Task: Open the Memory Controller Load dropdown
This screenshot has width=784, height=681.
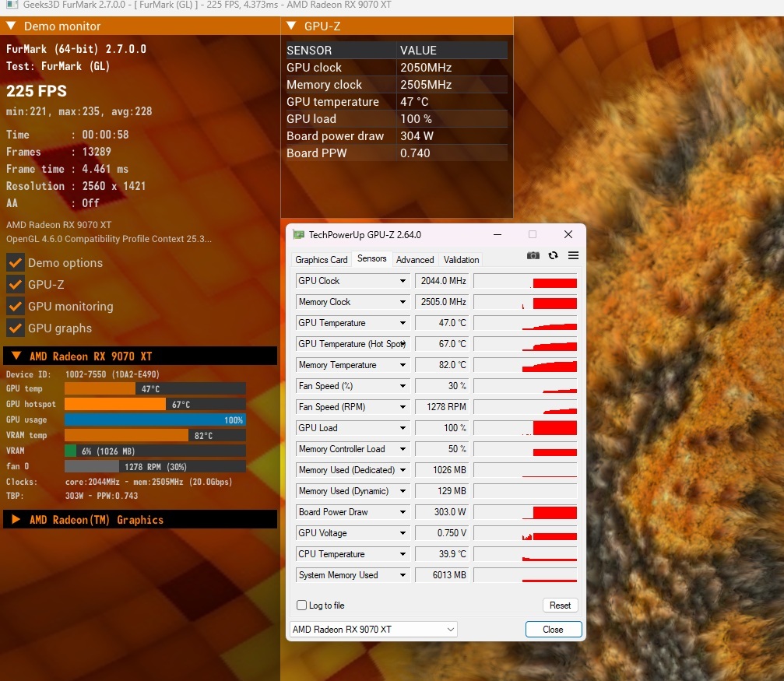Action: 403,449
